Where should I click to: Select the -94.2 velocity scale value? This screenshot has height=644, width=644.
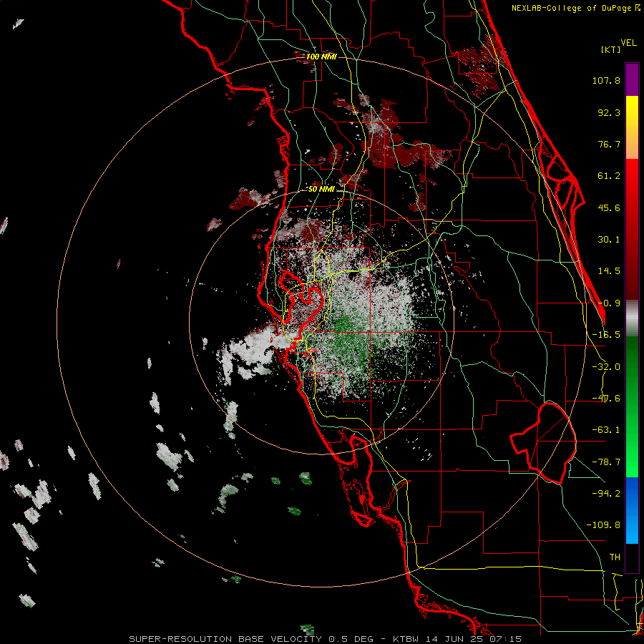coord(606,493)
